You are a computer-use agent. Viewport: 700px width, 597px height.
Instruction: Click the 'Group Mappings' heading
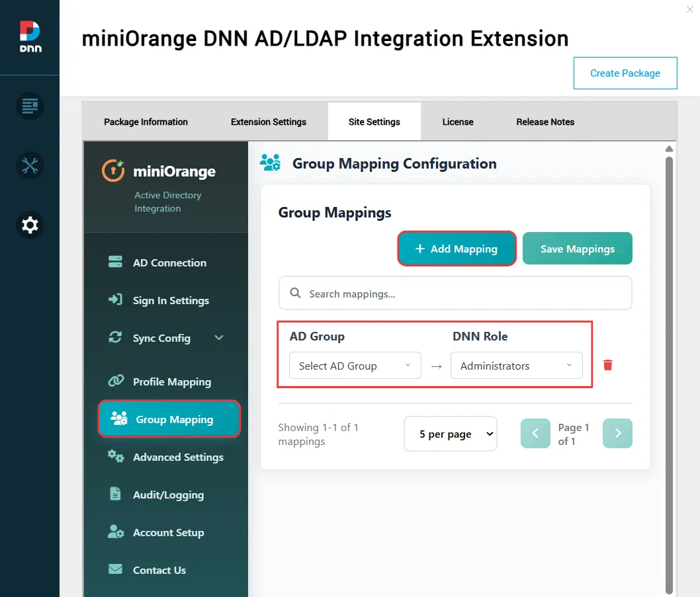tap(335, 213)
